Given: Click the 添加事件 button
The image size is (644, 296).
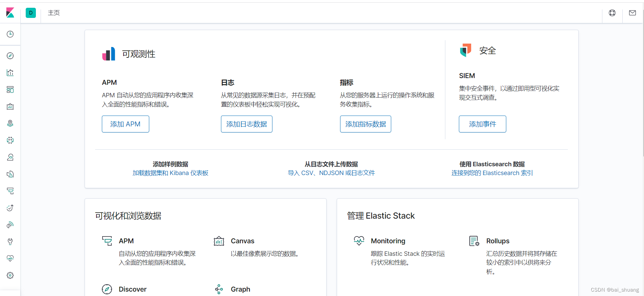Looking at the screenshot, I should click(x=483, y=124).
